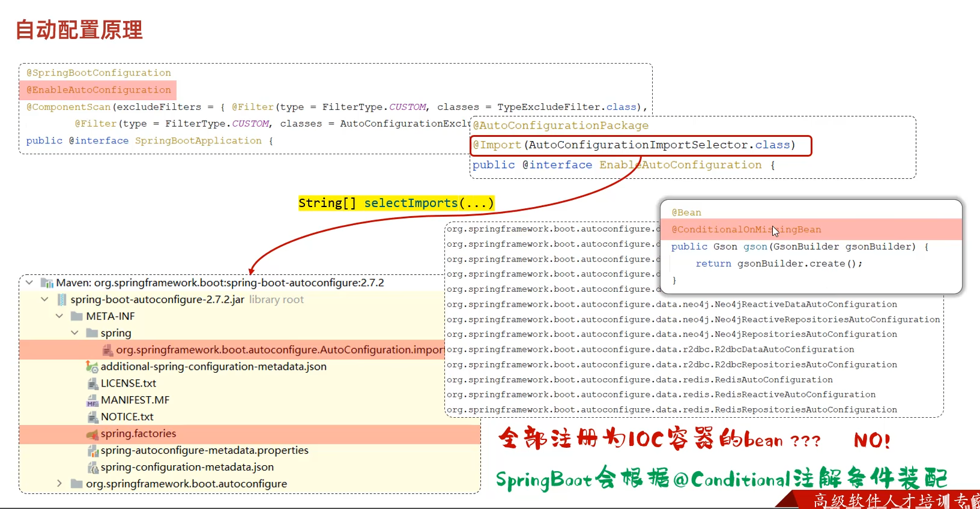The image size is (980, 509).
Task: Select spring-configuration-metadata.json file
Action: click(187, 468)
